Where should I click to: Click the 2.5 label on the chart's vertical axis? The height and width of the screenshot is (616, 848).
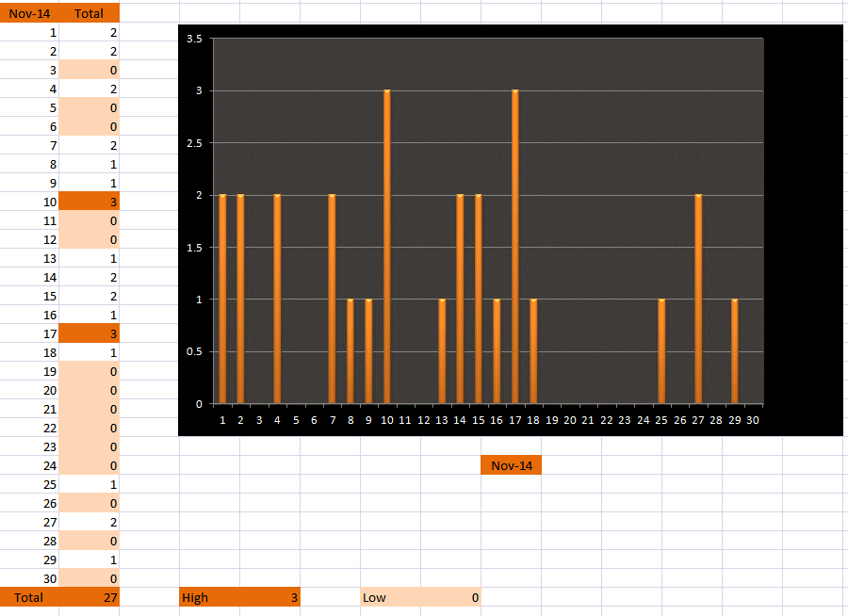(194, 143)
